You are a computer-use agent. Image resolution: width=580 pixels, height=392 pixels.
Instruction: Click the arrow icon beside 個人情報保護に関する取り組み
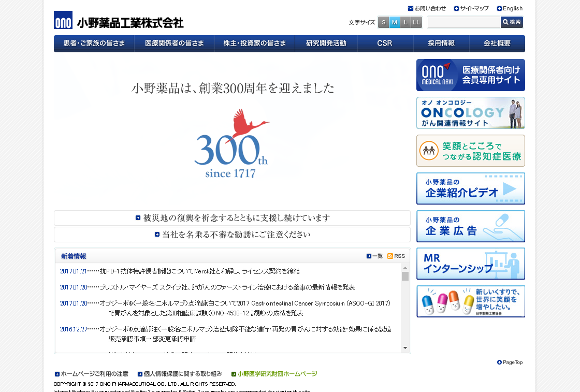click(x=140, y=374)
